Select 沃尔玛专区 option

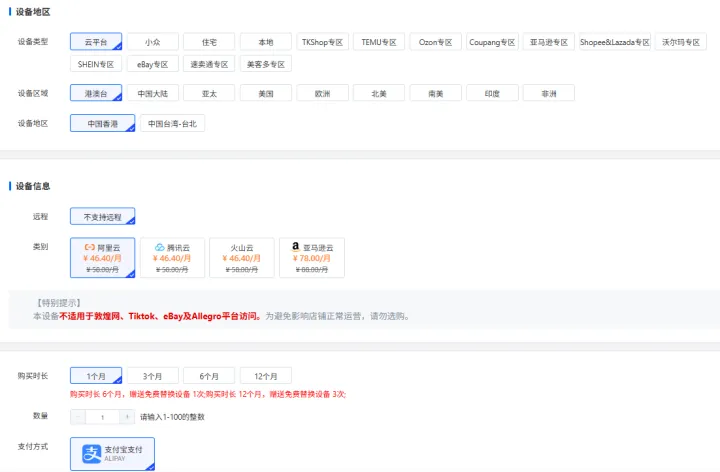[681, 42]
